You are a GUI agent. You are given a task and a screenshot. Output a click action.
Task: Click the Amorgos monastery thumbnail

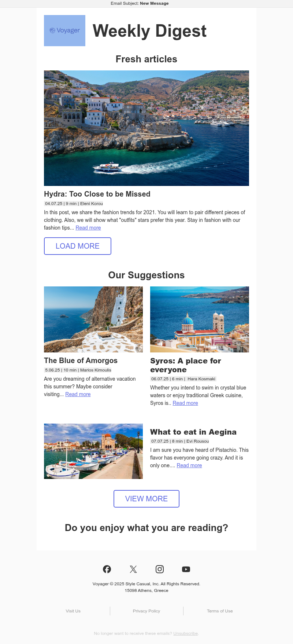93,319
